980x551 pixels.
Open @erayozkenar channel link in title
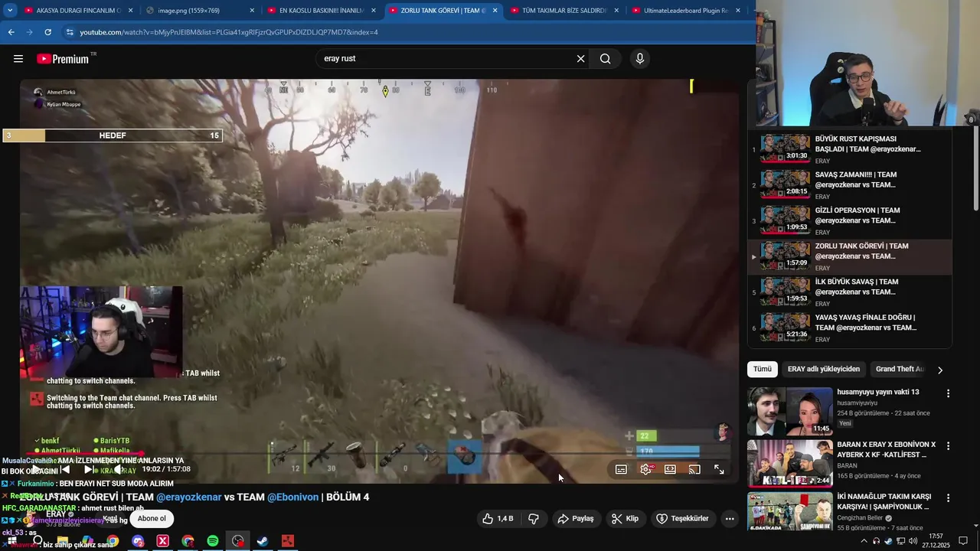(189, 497)
